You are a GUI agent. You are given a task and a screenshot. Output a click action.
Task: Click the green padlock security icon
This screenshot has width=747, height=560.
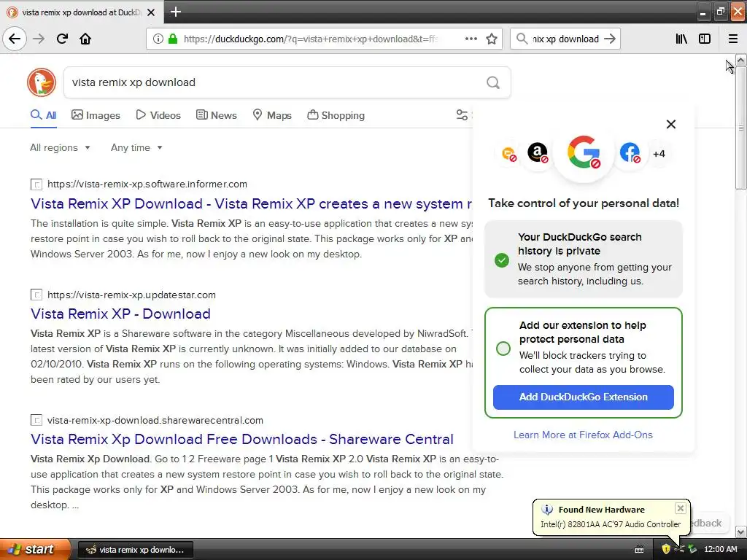tap(172, 39)
